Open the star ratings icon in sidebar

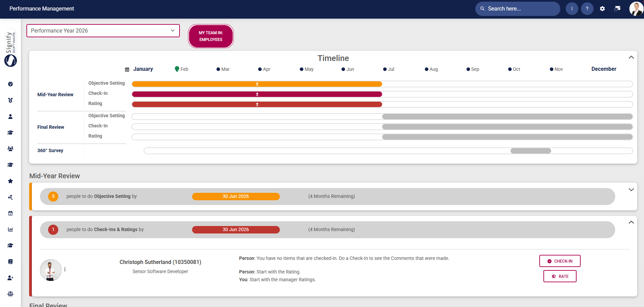[x=11, y=181]
